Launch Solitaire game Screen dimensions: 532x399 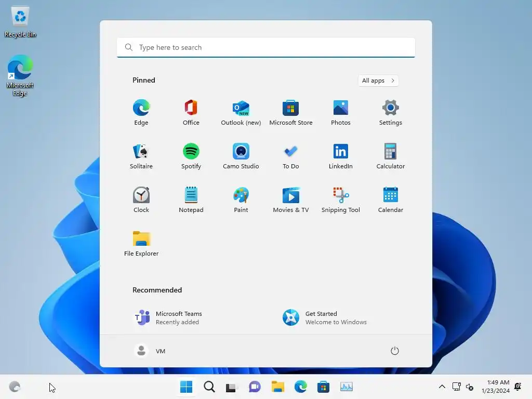pyautogui.click(x=141, y=156)
